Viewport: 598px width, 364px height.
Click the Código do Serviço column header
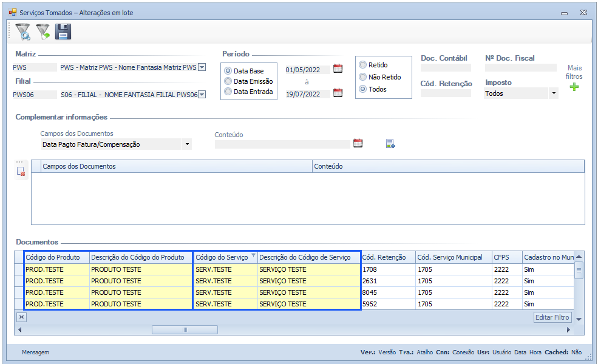tap(222, 257)
